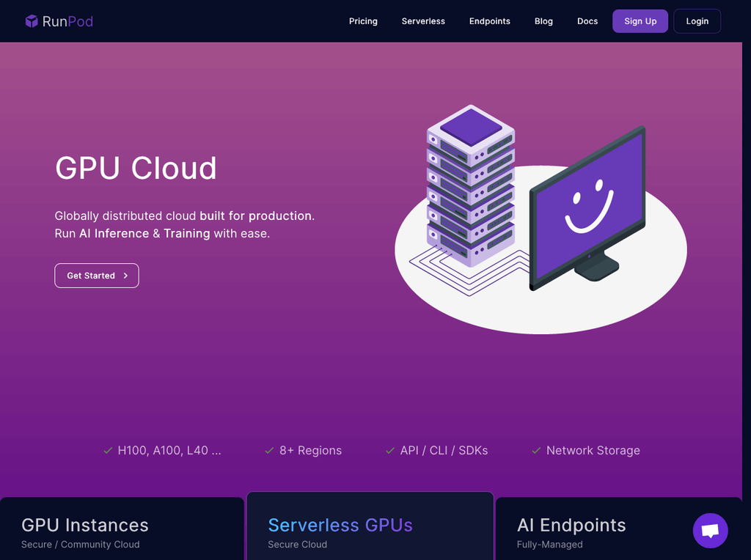
Task: Open the chat support bubble
Action: (710, 531)
